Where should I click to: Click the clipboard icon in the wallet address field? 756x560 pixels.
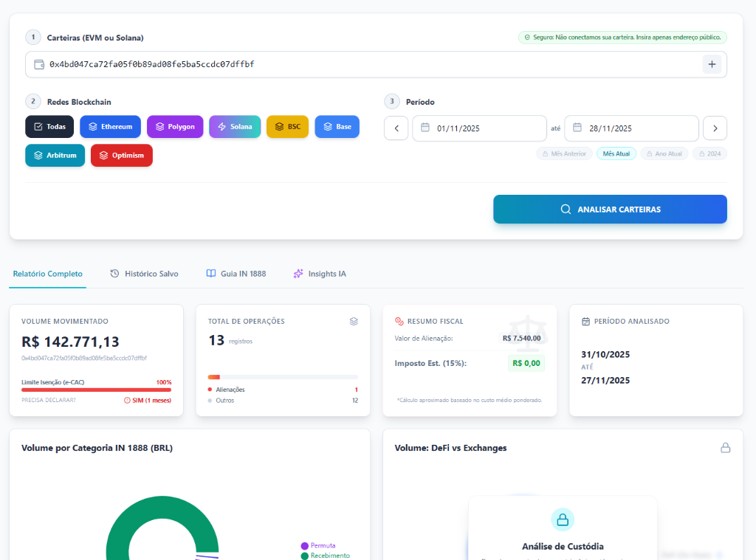(38, 64)
